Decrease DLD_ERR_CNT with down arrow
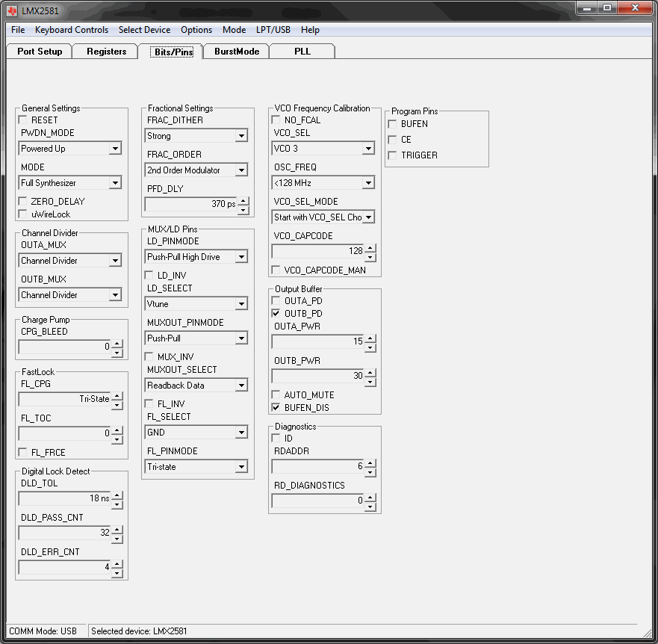Viewport: 658px width, 644px height. point(117,573)
